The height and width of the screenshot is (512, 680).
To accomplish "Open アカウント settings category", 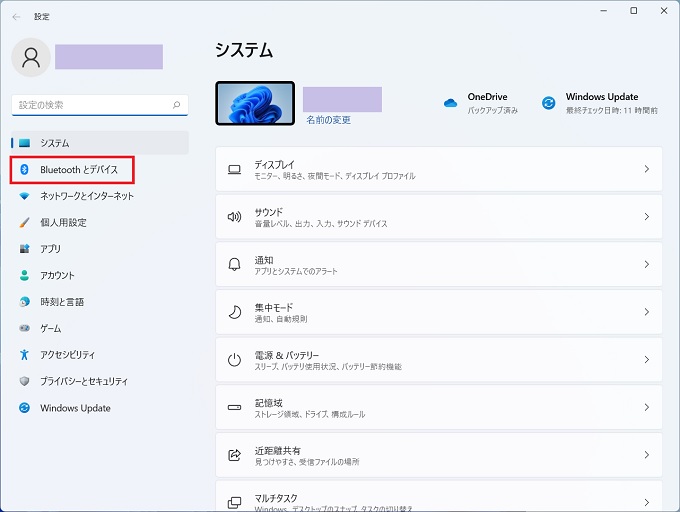I will [x=100, y=275].
